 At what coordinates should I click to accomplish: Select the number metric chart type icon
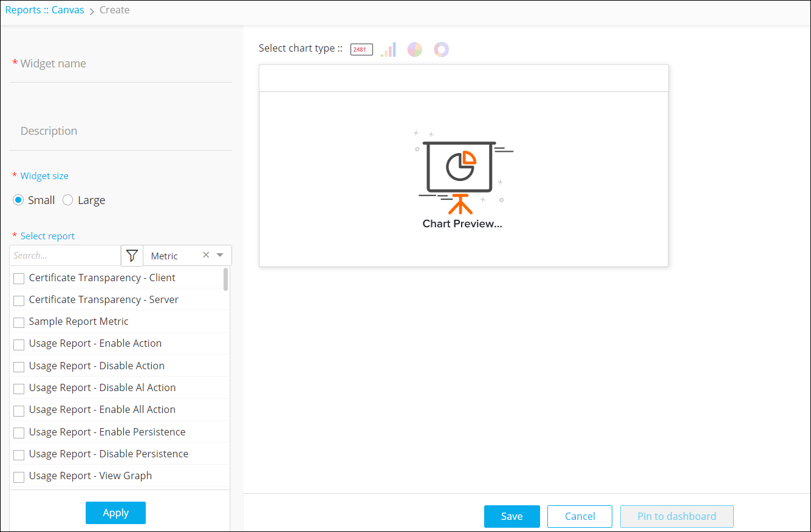click(x=361, y=49)
